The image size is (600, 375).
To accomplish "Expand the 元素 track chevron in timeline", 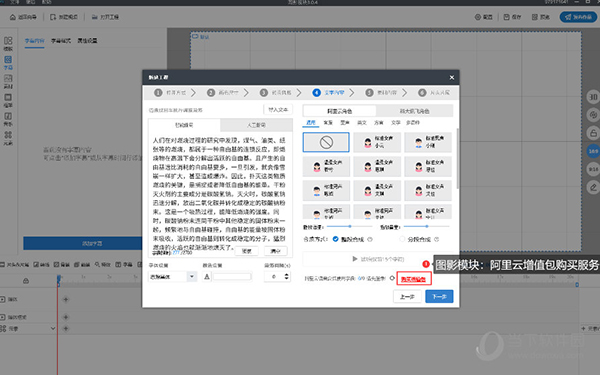I will click(x=53, y=329).
